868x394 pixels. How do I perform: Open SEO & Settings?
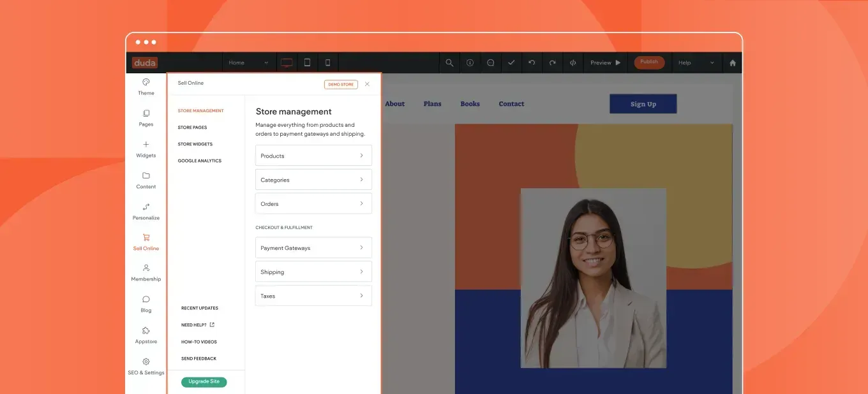pos(146,367)
